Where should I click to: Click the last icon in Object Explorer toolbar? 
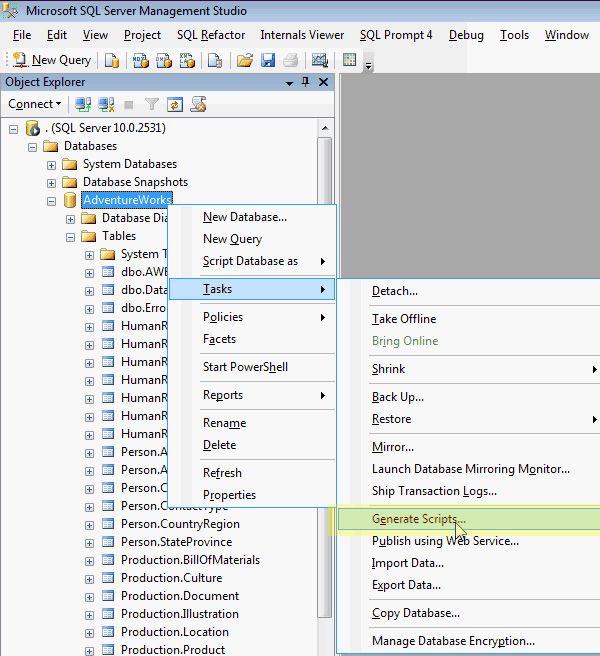click(x=198, y=104)
